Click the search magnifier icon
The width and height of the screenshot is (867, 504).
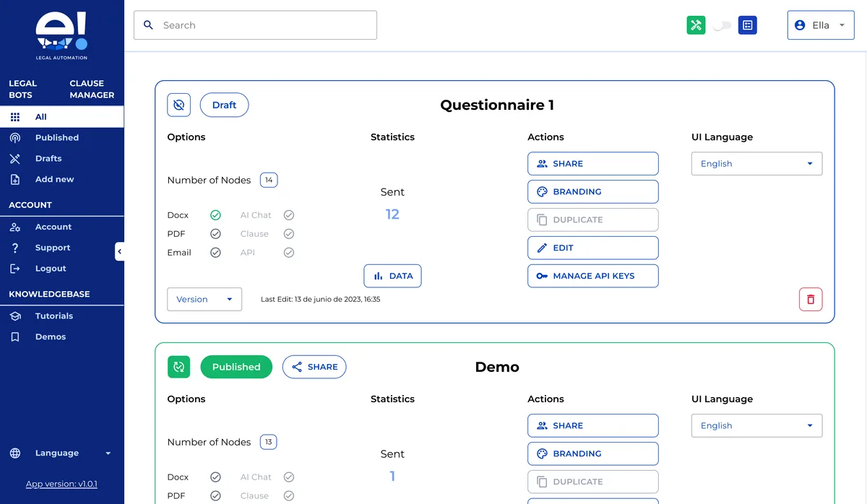click(x=148, y=25)
